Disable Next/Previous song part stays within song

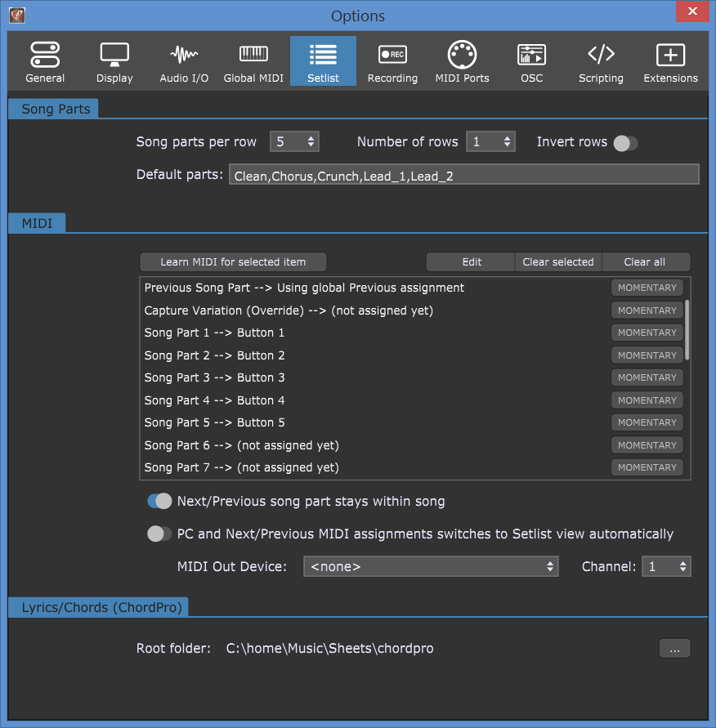click(x=159, y=500)
